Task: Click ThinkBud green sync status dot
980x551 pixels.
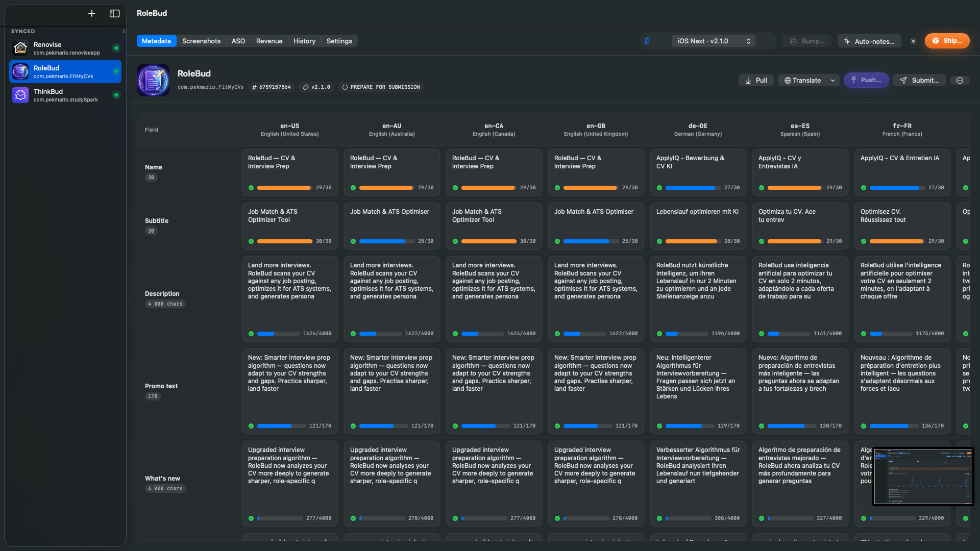Action: tap(116, 95)
